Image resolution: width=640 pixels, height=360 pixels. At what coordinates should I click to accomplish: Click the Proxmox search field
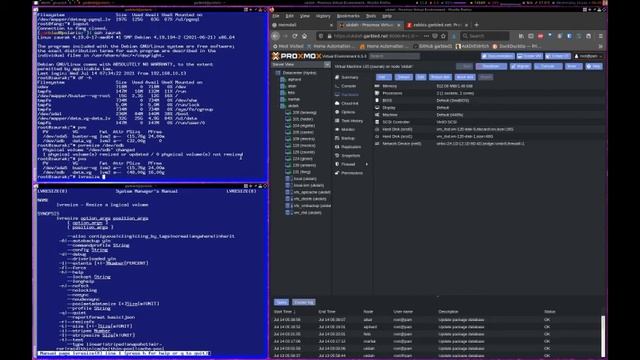pyautogui.click(x=394, y=56)
